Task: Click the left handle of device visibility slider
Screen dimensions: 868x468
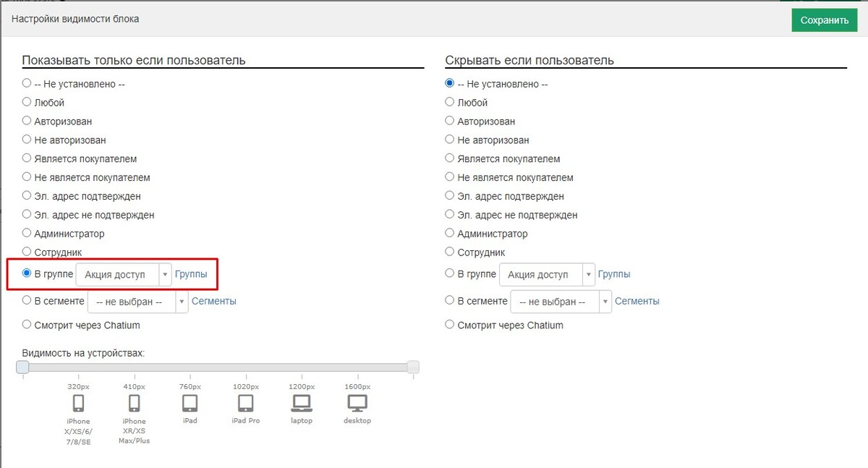Action: click(22, 367)
